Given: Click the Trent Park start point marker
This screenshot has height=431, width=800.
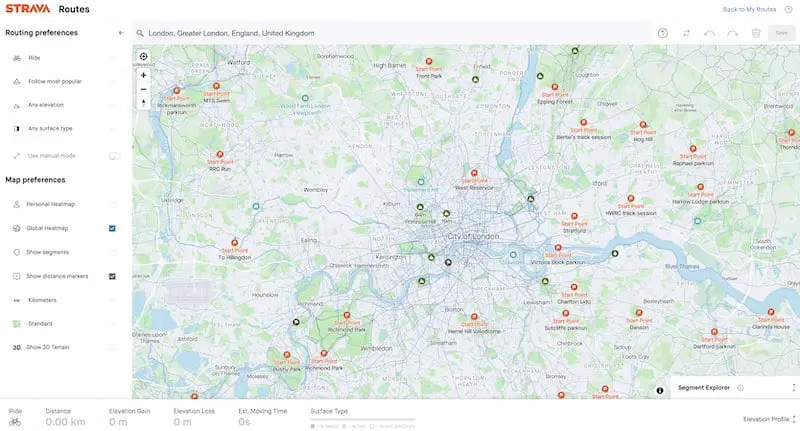Looking at the screenshot, I should click(x=429, y=62).
